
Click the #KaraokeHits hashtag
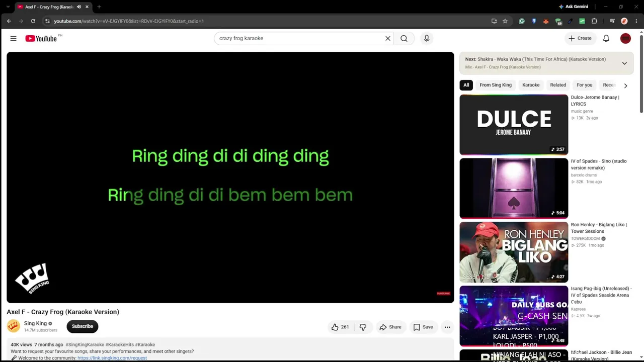coord(120,345)
